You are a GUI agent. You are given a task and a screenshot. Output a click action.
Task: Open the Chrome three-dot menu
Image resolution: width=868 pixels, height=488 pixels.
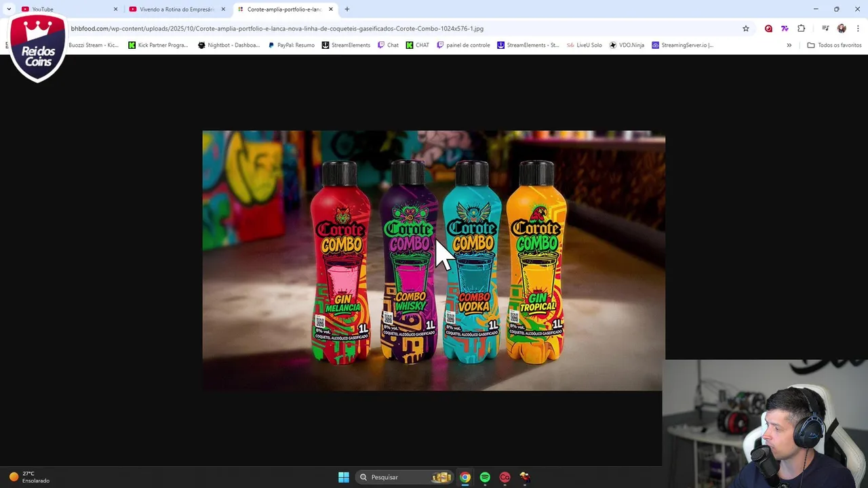tap(858, 28)
